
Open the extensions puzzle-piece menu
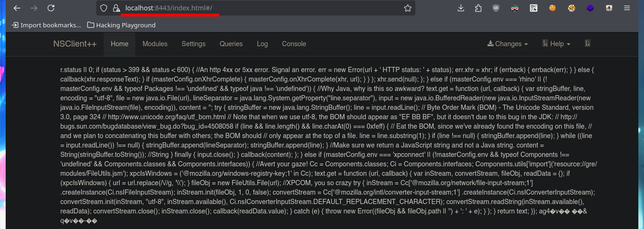click(x=478, y=8)
